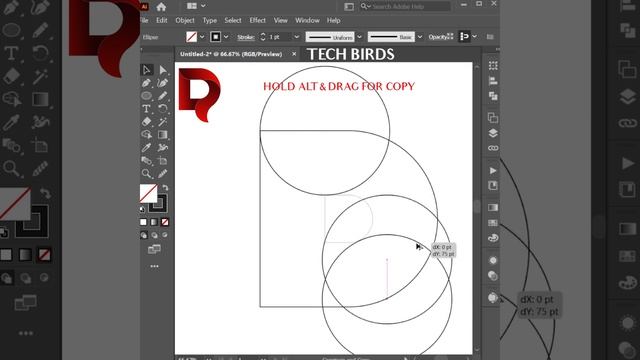
Task: Open the View menu
Action: pos(280,20)
